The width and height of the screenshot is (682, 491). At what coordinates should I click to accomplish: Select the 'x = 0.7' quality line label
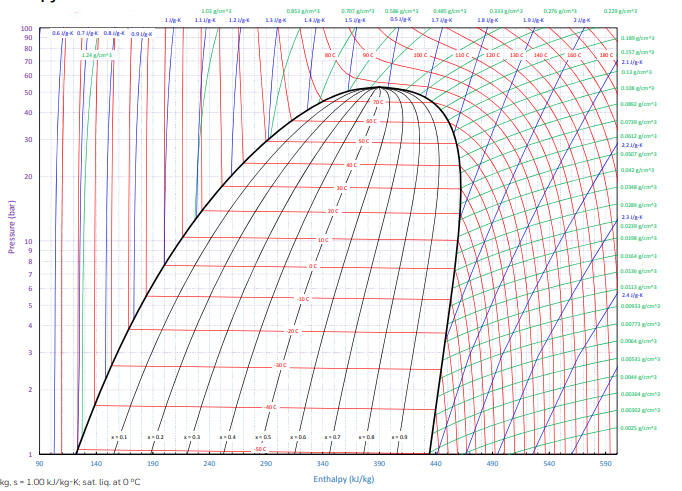tap(332, 437)
